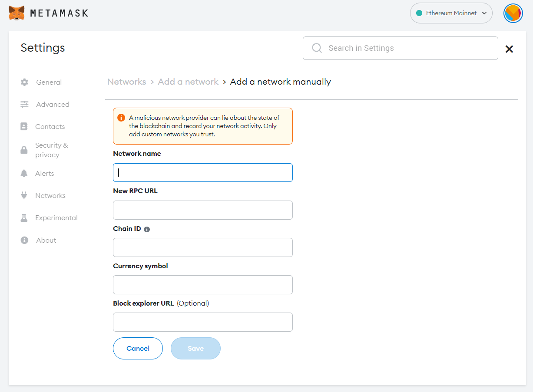Click the General gear icon
The height and width of the screenshot is (392, 533).
(24, 82)
